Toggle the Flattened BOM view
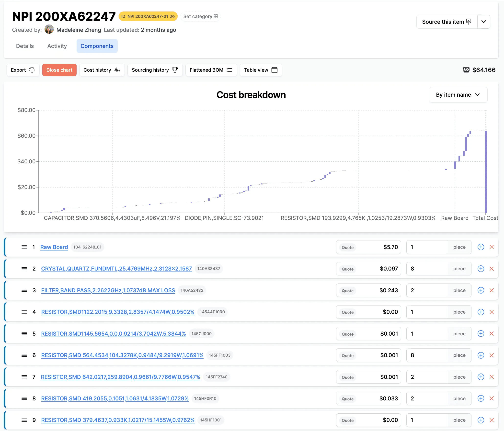The height and width of the screenshot is (431, 504). pyautogui.click(x=211, y=70)
